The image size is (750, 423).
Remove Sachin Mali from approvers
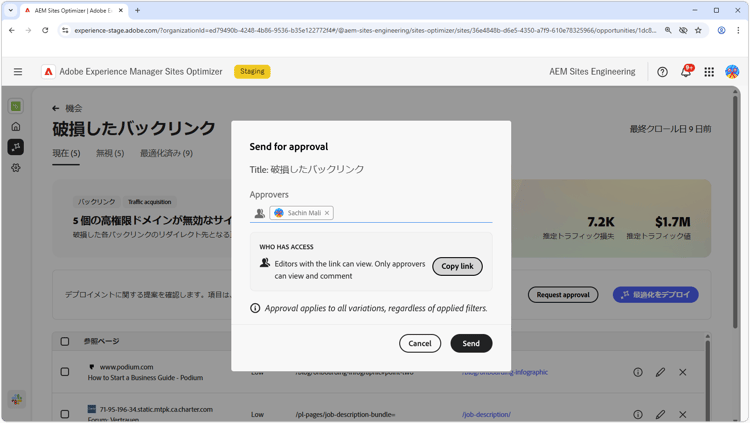pyautogui.click(x=327, y=213)
